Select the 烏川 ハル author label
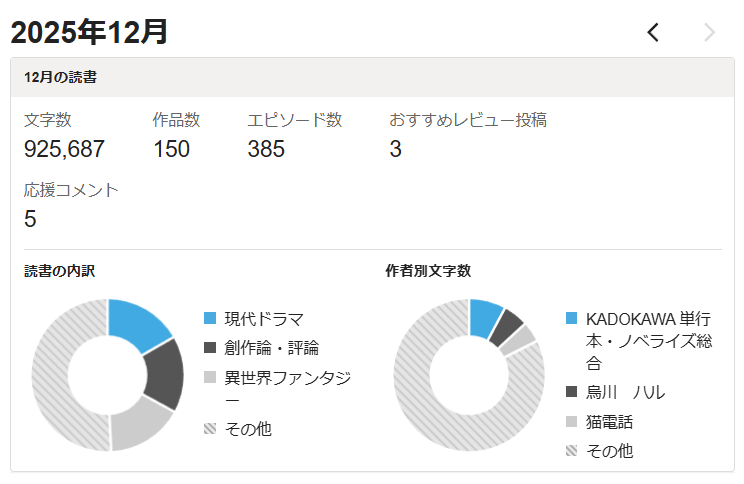This screenshot has width=744, height=484. click(625, 392)
